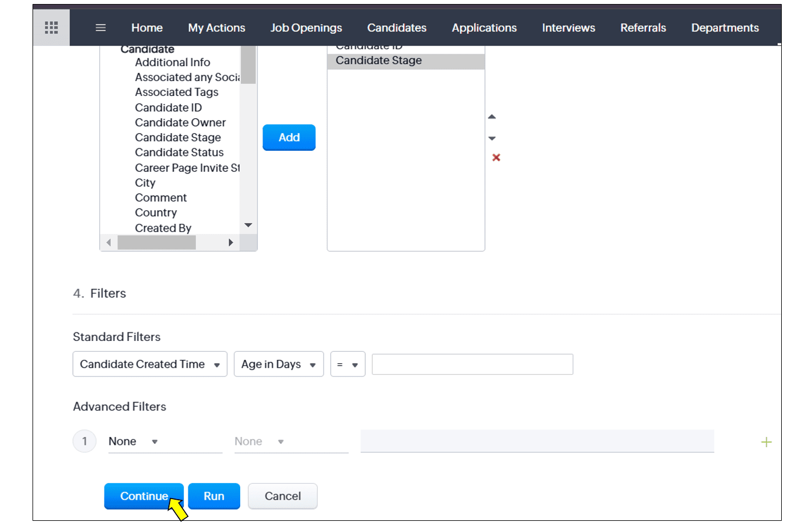Open Referrals tab

pyautogui.click(x=643, y=27)
